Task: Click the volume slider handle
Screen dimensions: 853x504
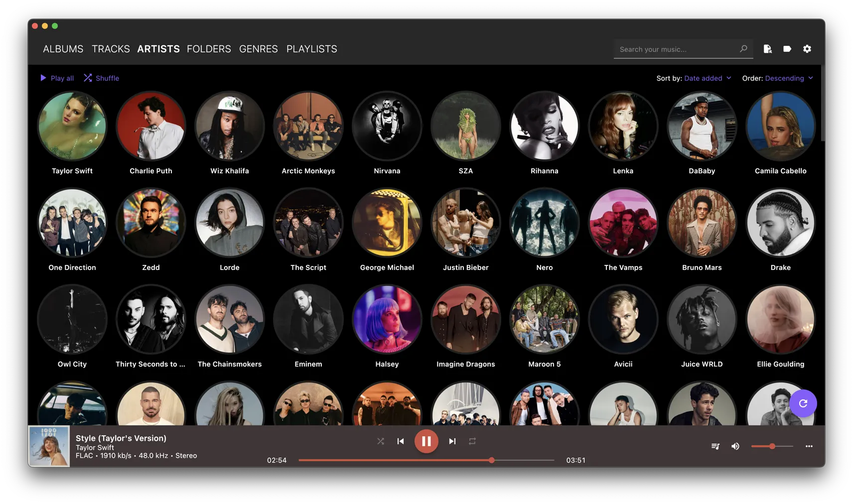Action: (x=772, y=446)
